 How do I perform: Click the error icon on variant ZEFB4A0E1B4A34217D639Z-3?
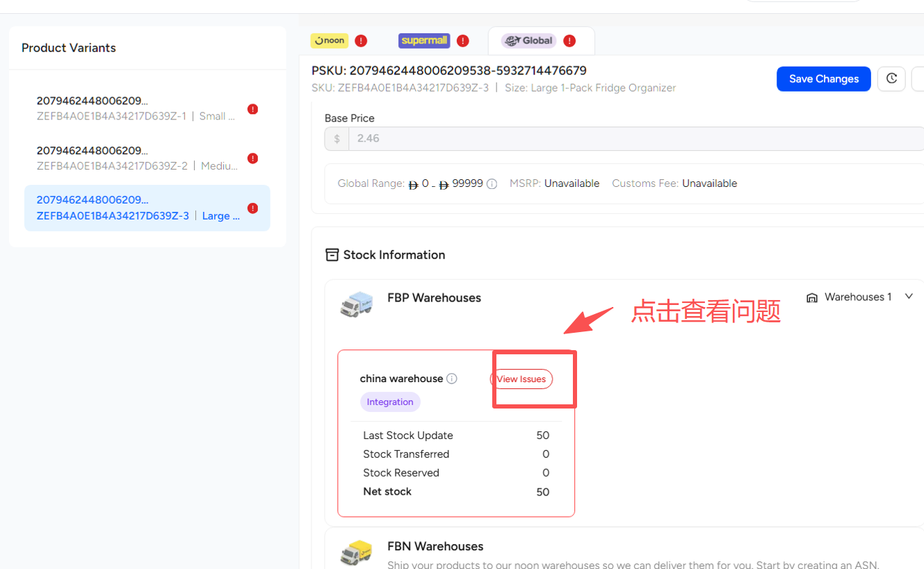pyautogui.click(x=253, y=208)
